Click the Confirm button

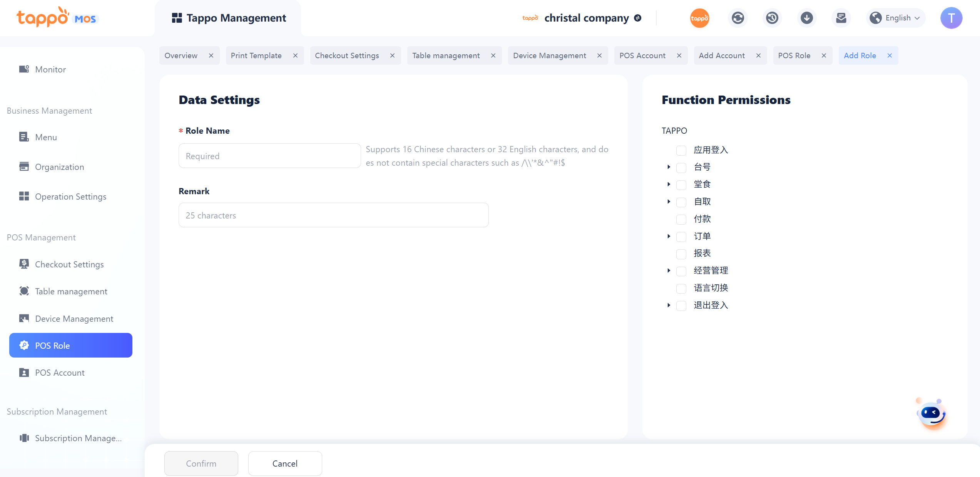(x=201, y=464)
